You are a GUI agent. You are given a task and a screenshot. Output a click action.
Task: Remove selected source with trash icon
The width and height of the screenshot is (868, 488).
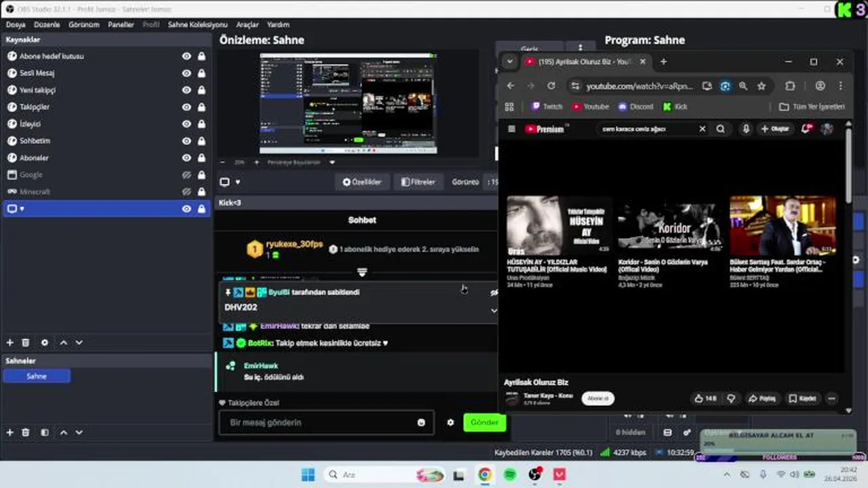point(26,343)
